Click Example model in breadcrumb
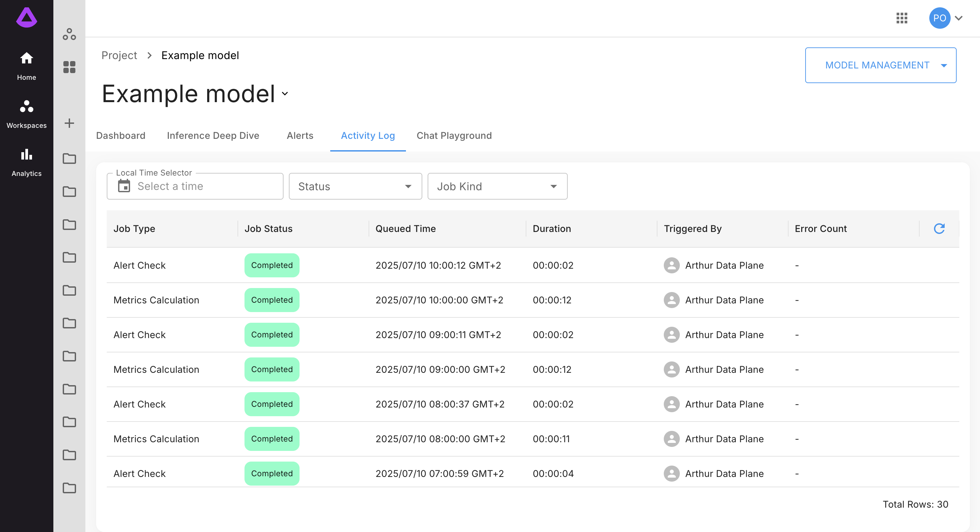980x532 pixels. coord(200,55)
